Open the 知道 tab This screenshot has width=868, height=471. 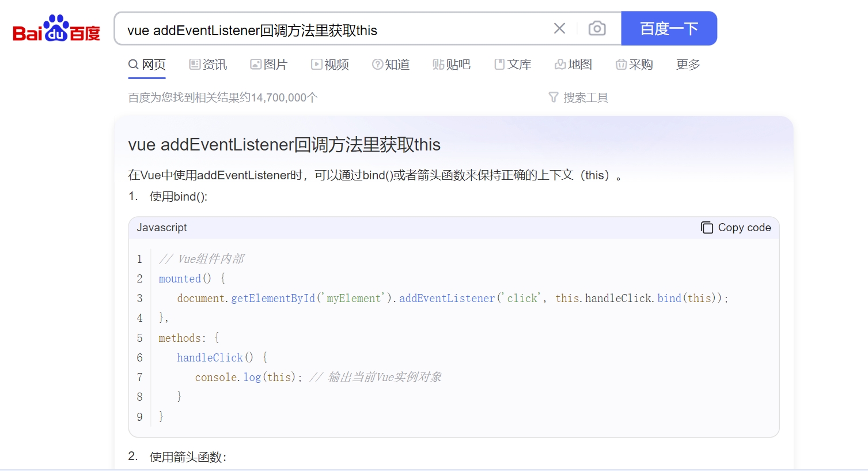391,65
